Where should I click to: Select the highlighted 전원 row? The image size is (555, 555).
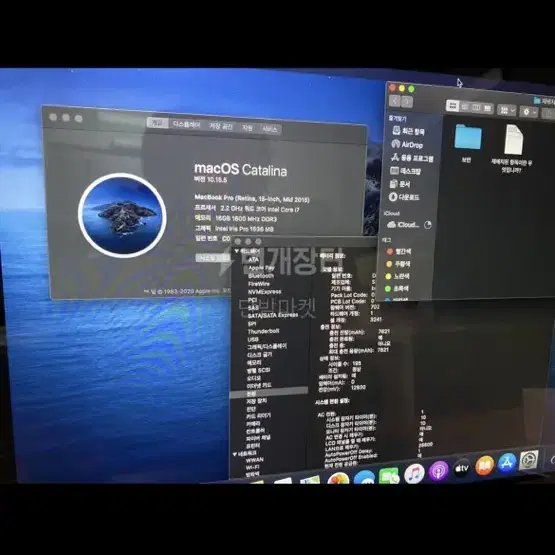click(269, 392)
